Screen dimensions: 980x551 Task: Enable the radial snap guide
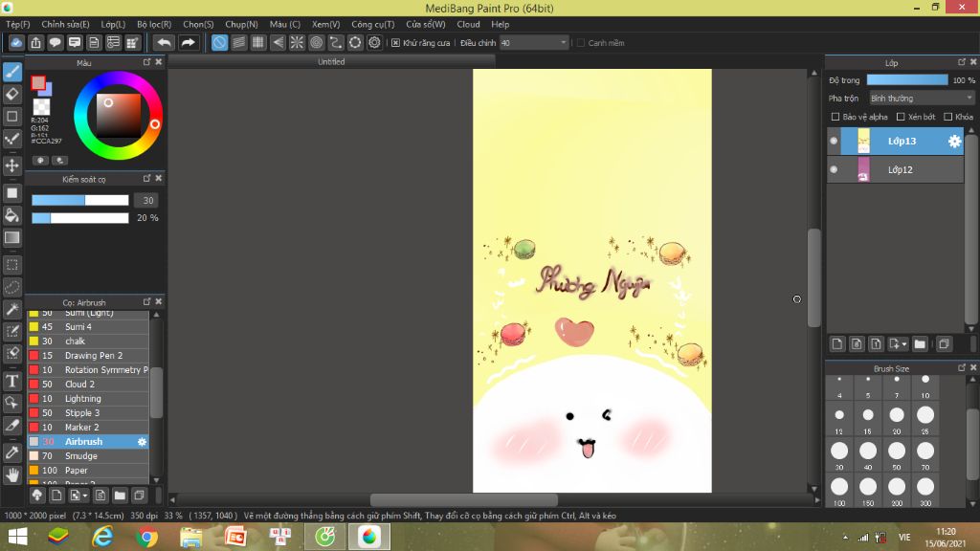297,42
